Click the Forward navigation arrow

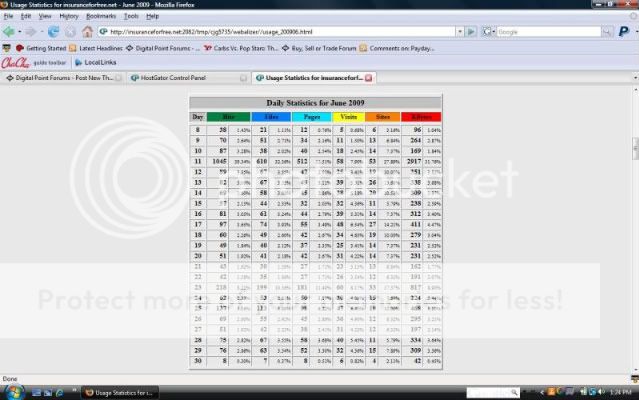point(31,31)
